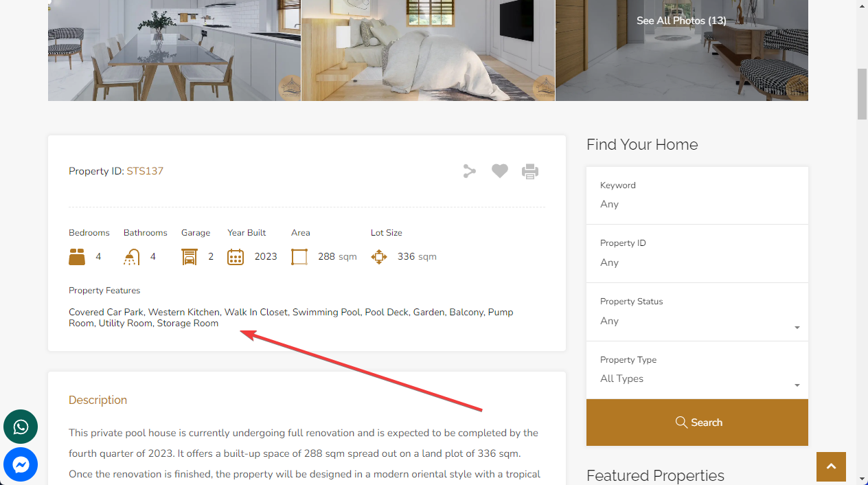The image size is (868, 485).
Task: Click the Year Built calendar icon
Action: click(x=236, y=257)
